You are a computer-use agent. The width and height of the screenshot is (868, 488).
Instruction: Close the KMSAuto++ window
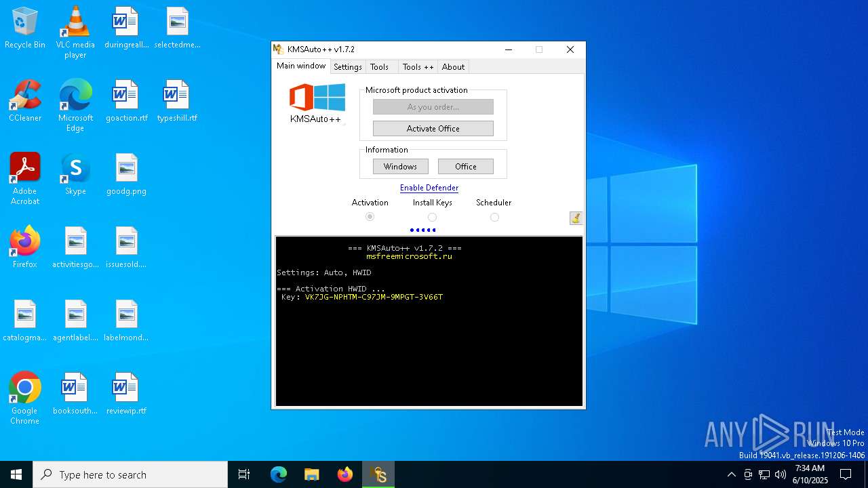[570, 49]
